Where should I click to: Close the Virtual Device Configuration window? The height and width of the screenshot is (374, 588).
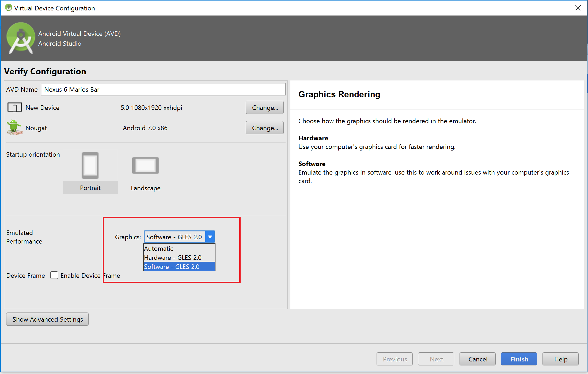coord(578,8)
